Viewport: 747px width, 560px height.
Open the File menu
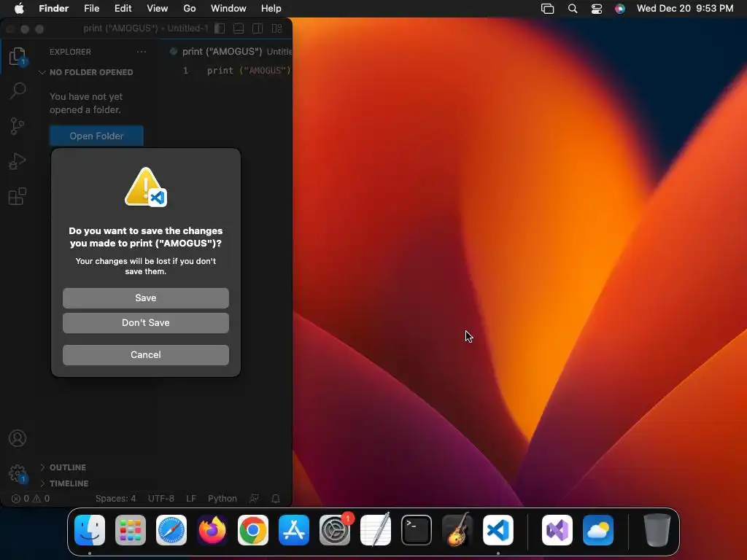tap(91, 8)
